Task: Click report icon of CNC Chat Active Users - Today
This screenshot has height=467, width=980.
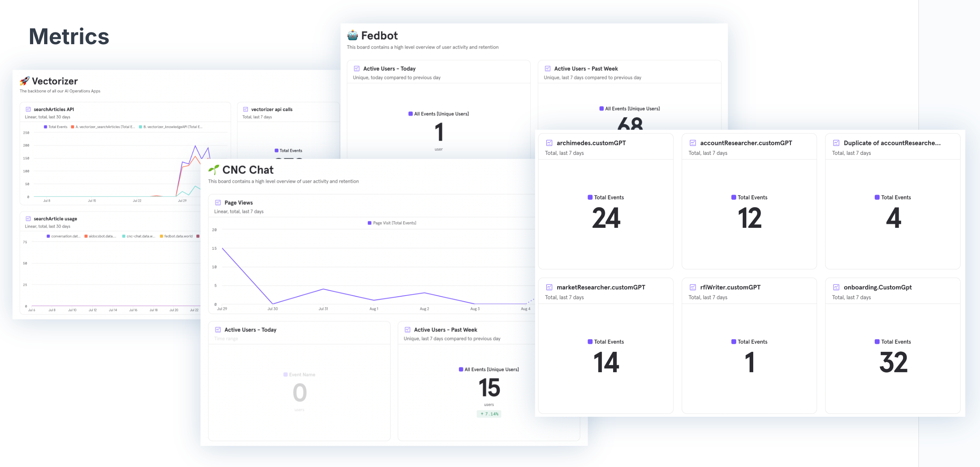Action: [218, 330]
